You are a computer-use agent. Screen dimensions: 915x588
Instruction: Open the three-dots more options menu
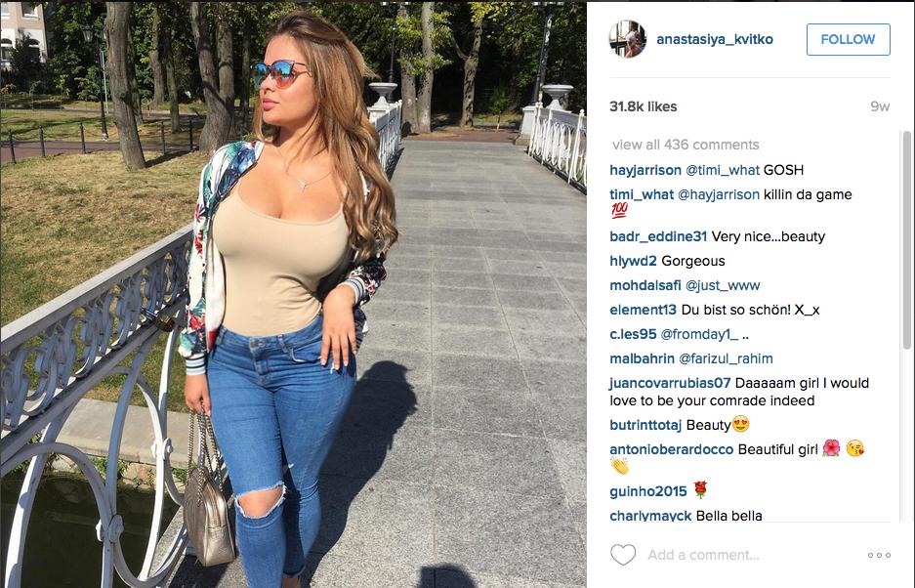coord(879,555)
